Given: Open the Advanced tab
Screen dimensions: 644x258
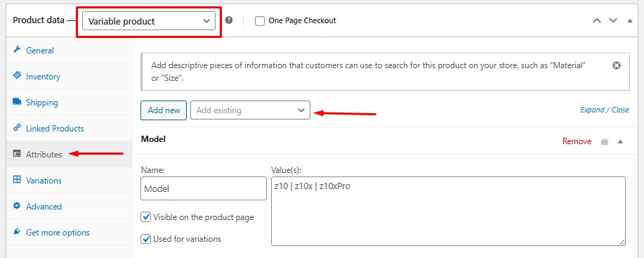Looking at the screenshot, I should 69,206.
